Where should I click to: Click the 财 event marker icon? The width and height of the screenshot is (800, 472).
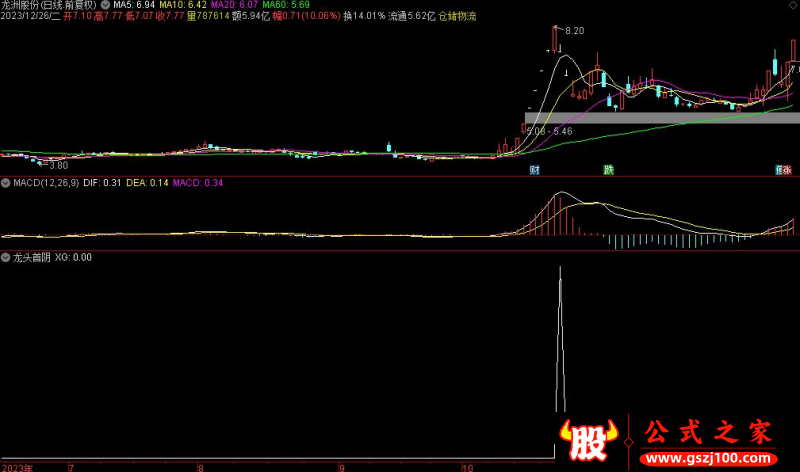pos(535,170)
